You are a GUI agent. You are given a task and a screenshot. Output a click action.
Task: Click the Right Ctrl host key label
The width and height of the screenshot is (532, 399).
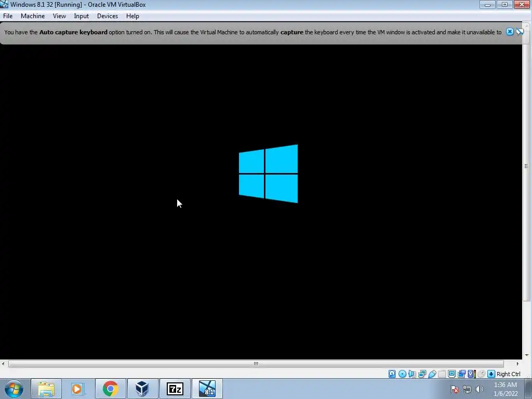[x=508, y=374]
